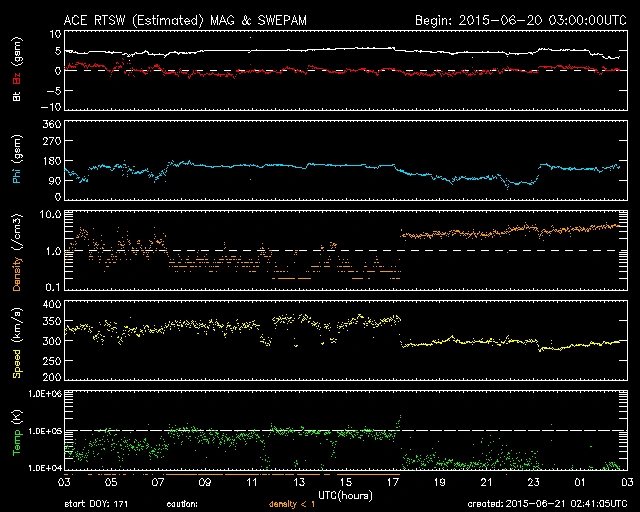640x512 pixels.
Task: Click the '07' hour label on time axis
Action: point(158,483)
